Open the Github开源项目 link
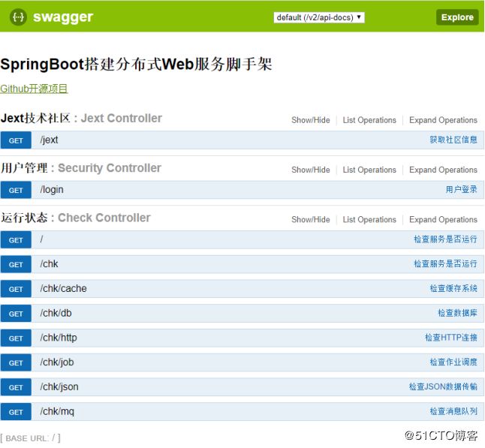Screen dimensions: 485x448 pos(34,89)
